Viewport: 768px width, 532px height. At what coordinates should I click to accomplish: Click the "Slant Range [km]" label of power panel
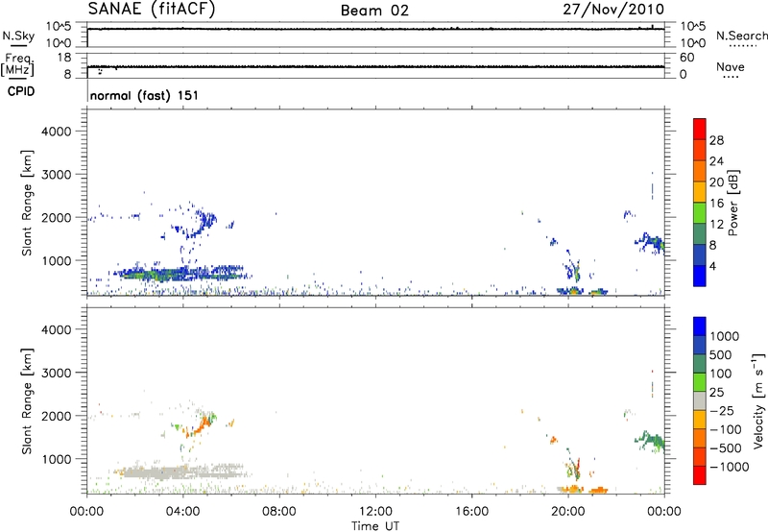tap(27, 203)
